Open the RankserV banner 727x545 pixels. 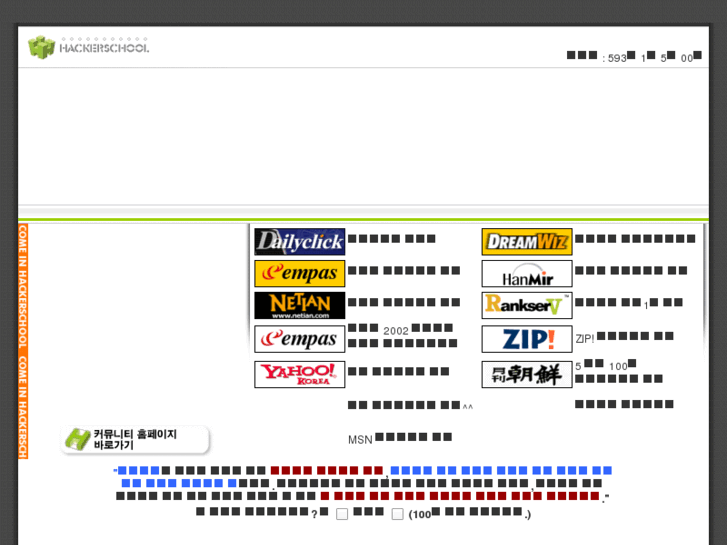click(x=527, y=305)
